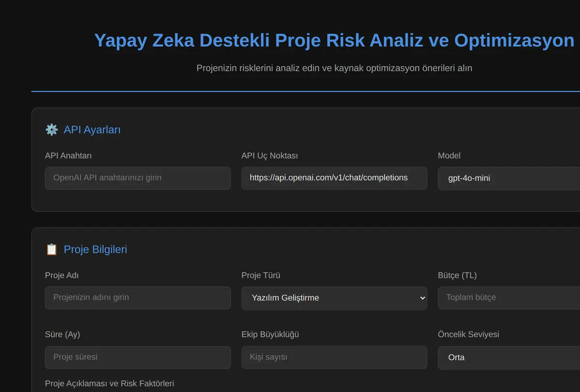
Task: Click the subtitle Projenizin risklerini analiz edin
Action: (x=334, y=68)
